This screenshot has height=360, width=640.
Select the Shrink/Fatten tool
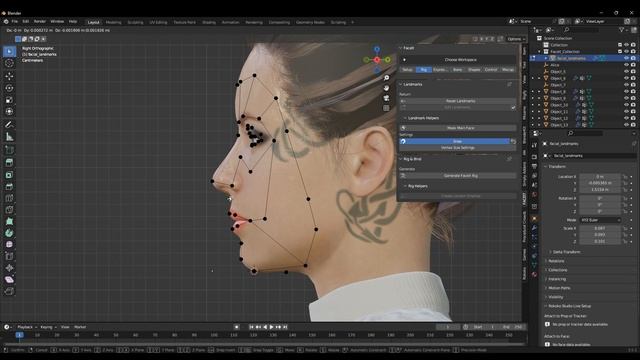(9, 268)
